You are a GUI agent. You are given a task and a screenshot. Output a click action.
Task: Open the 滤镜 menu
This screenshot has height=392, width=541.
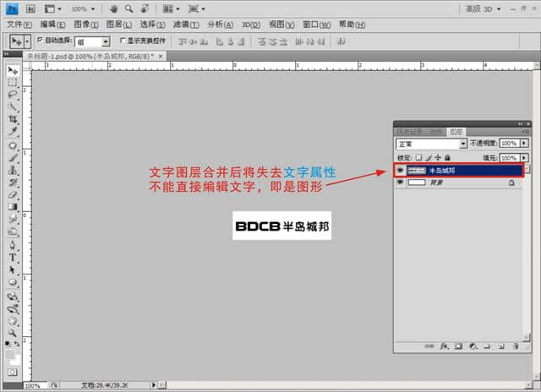pyautogui.click(x=180, y=24)
